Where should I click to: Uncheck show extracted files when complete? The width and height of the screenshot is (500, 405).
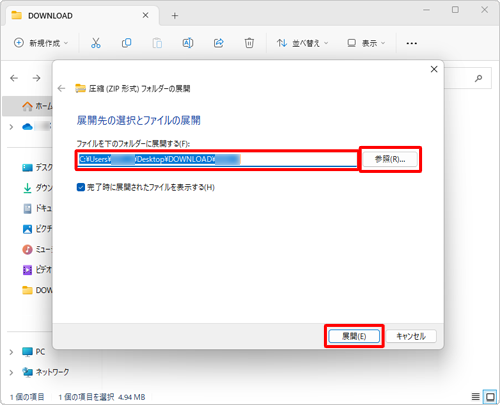(x=81, y=187)
